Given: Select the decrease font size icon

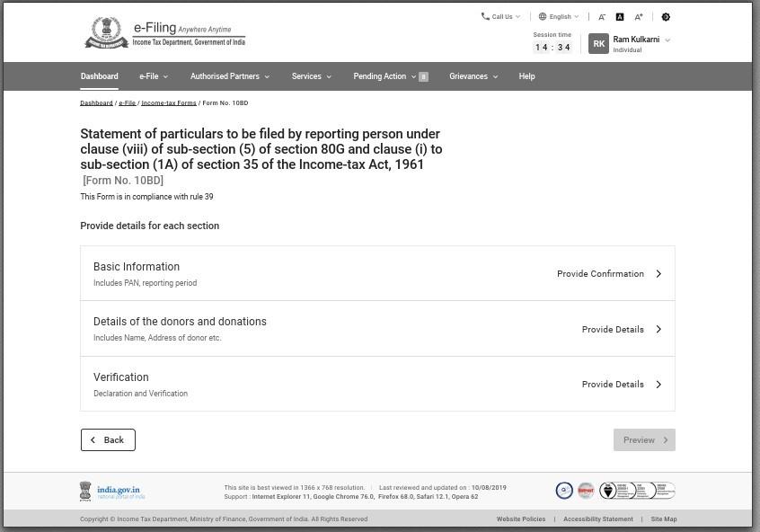Looking at the screenshot, I should tap(602, 16).
